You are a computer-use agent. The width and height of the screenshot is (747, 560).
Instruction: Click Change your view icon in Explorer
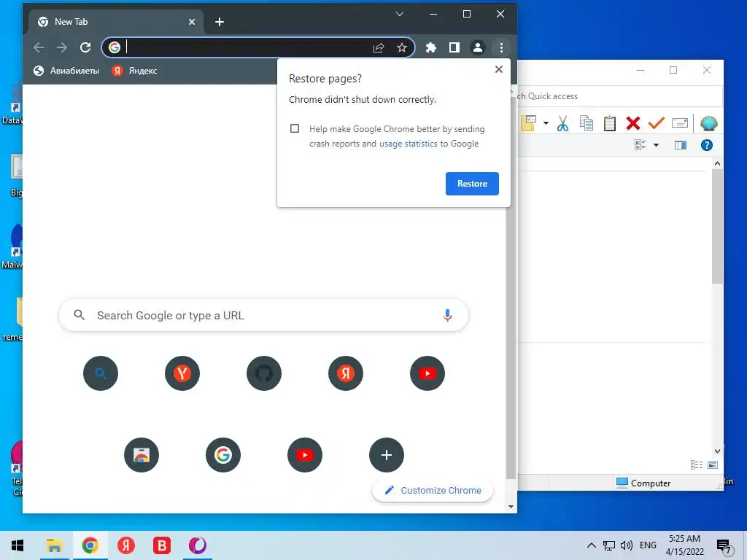point(640,145)
